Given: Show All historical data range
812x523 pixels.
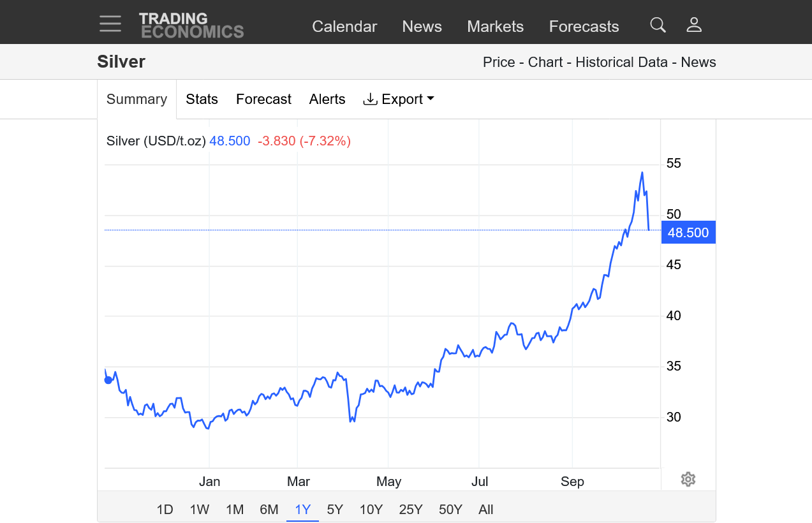Looking at the screenshot, I should (485, 510).
